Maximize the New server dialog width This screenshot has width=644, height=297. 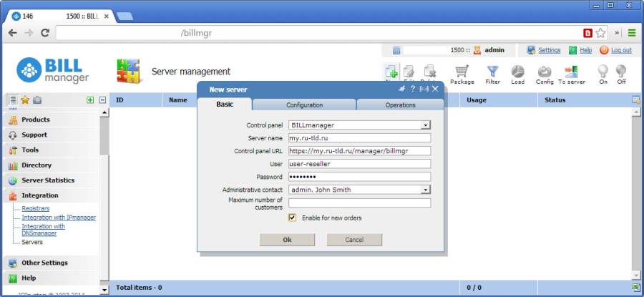tap(424, 89)
